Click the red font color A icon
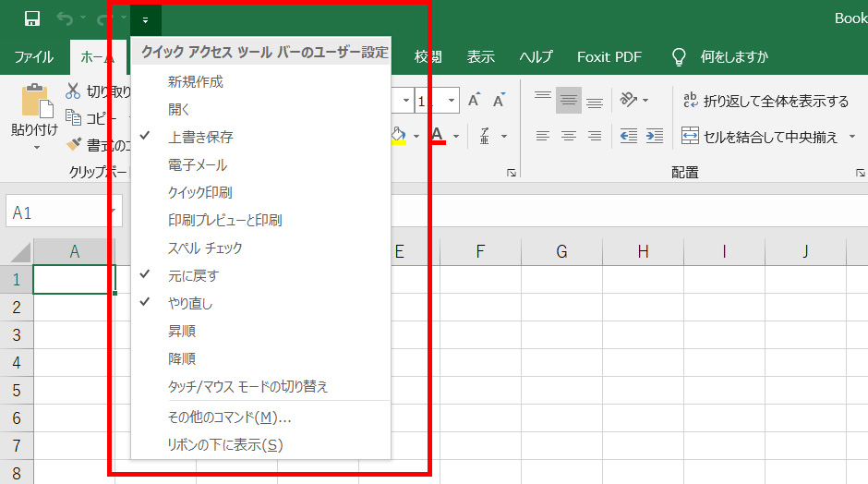The height and width of the screenshot is (484, 868). point(438,135)
